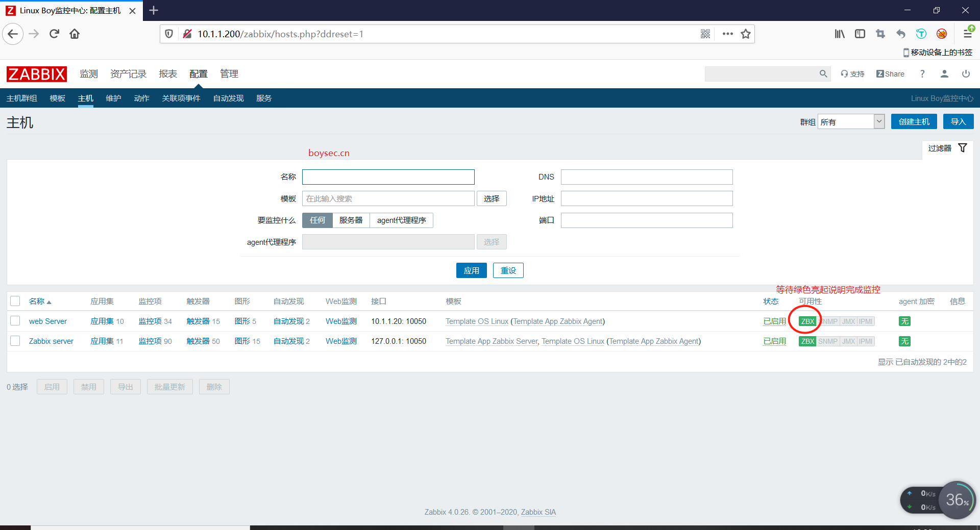Check the Zabbix server row checkbox
The height and width of the screenshot is (530, 980).
(15, 341)
